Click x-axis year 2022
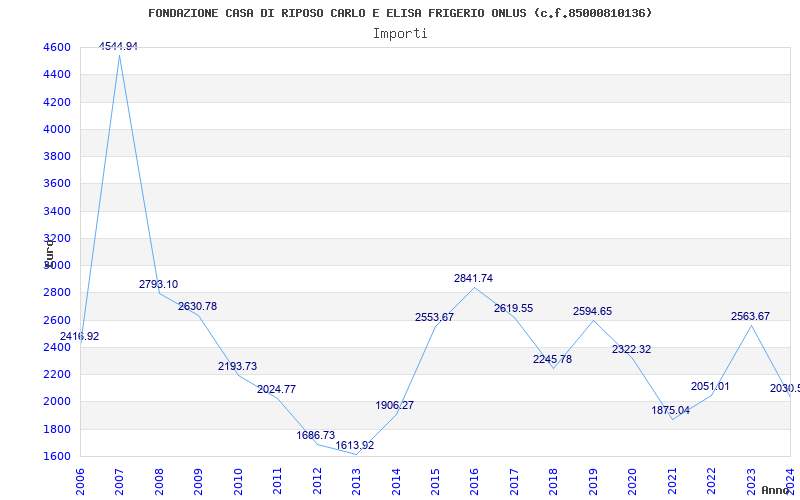This screenshot has height=500, width=800. (x=712, y=482)
